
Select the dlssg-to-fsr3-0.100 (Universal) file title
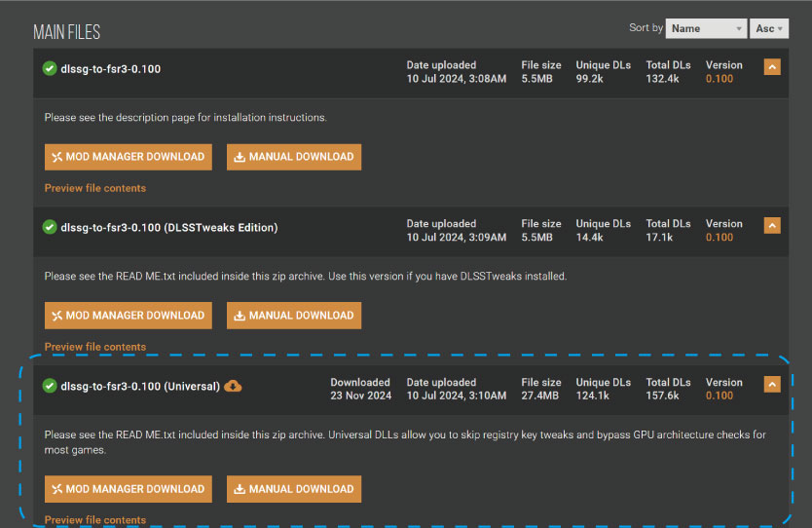[140, 386]
